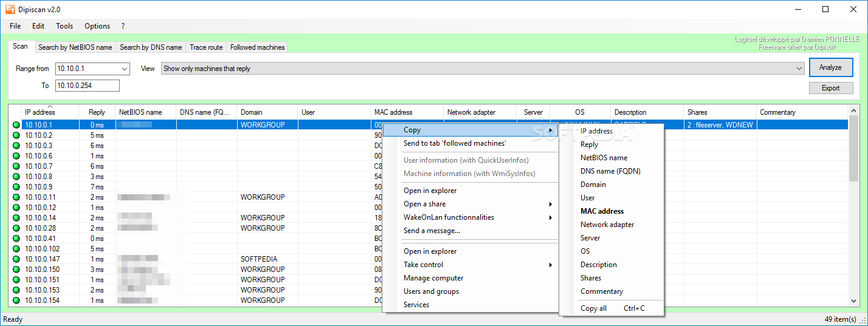This screenshot has height=326, width=868.
Task: Click the green status dot for 10.10.0.11
Action: point(16,197)
